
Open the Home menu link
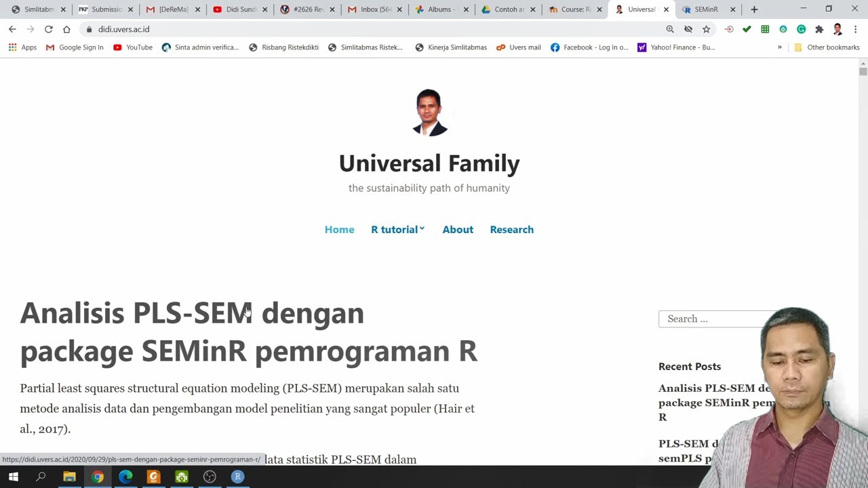339,229
